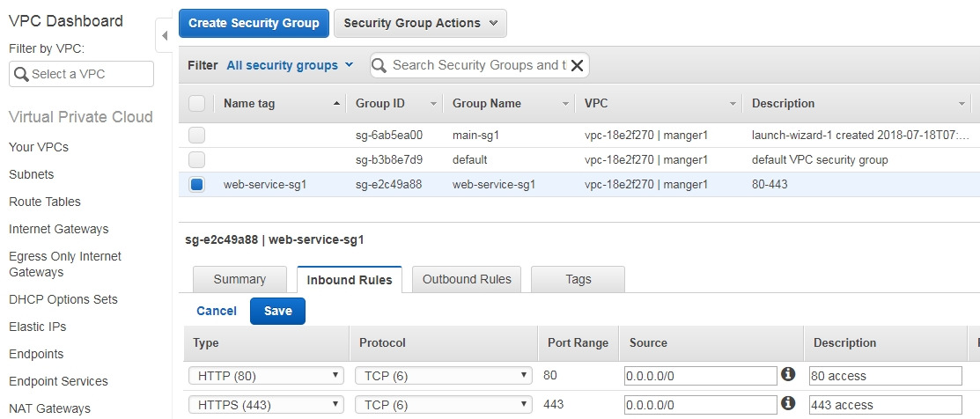
Task: Switch to the Outbound Rules tab
Action: pos(467,279)
